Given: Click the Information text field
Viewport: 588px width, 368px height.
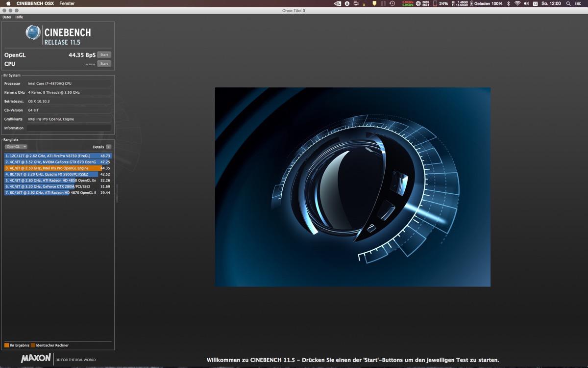Looking at the screenshot, I should [x=69, y=128].
